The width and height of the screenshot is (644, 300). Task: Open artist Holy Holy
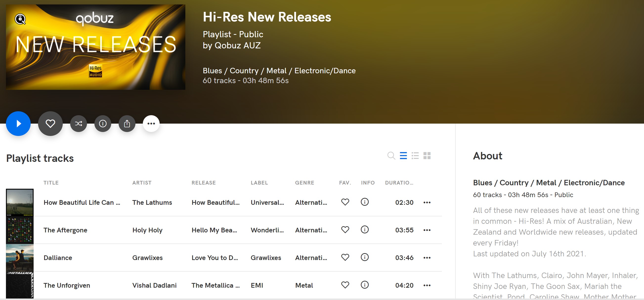click(147, 230)
